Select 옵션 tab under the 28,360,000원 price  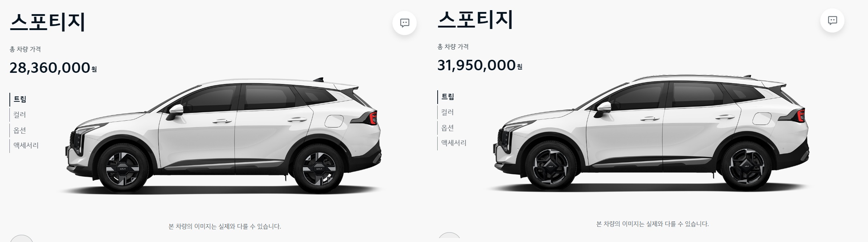coord(20,130)
